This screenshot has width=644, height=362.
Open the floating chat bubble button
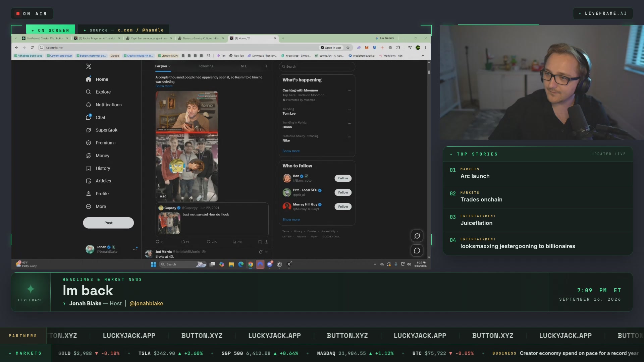pos(417,251)
